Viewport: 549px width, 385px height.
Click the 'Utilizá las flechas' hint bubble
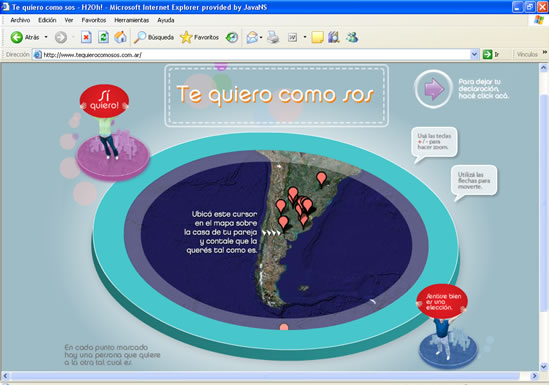[473, 181]
